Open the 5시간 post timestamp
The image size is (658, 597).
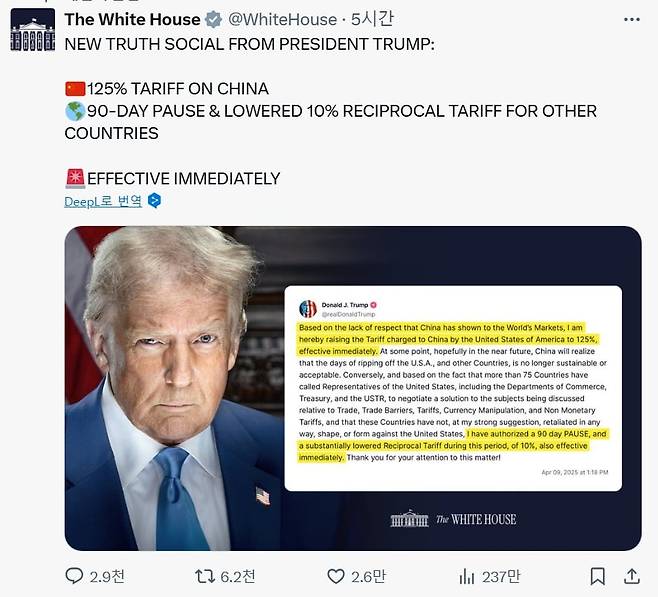[x=372, y=19]
